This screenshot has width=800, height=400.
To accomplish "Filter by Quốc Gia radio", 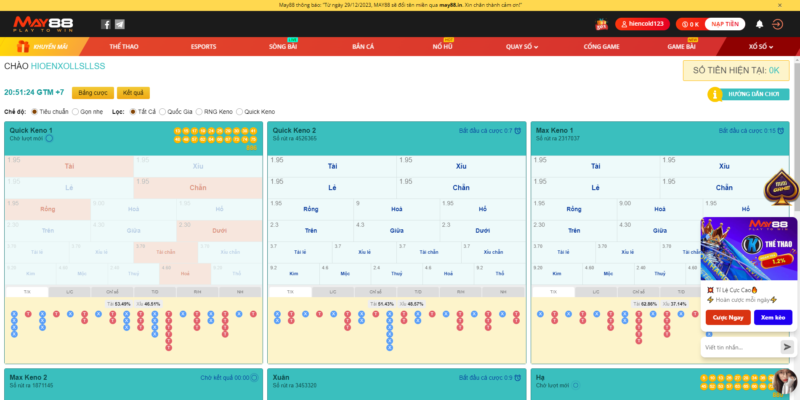I will (x=162, y=111).
